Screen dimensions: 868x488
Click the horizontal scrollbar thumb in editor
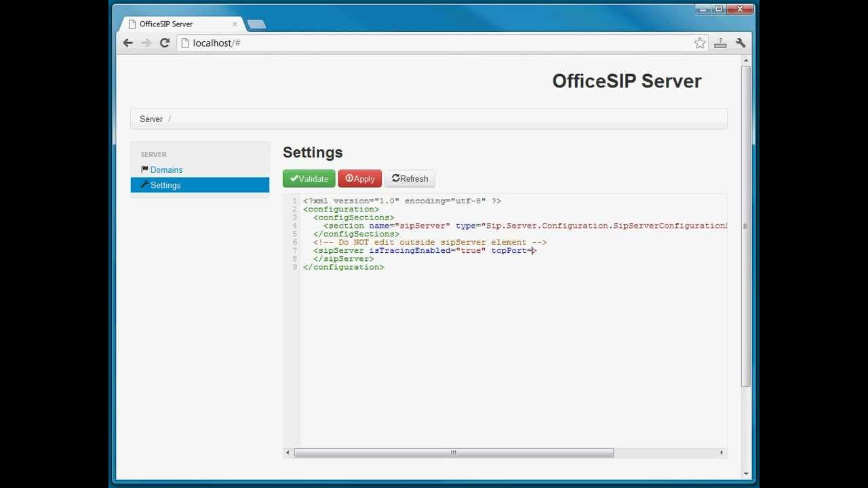point(453,453)
